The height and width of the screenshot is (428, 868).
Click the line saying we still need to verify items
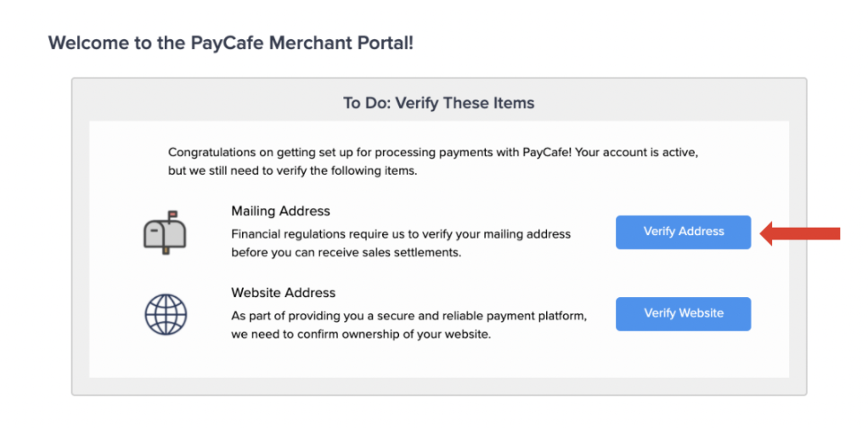click(x=292, y=171)
